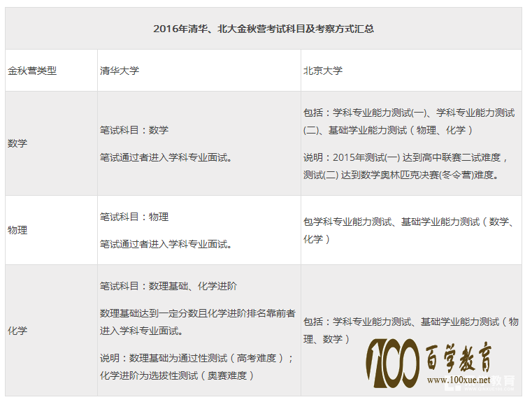Click '笔试通过者进入学科专业面试。' in the 物理 row
This screenshot has height=402, width=532.
[166, 244]
